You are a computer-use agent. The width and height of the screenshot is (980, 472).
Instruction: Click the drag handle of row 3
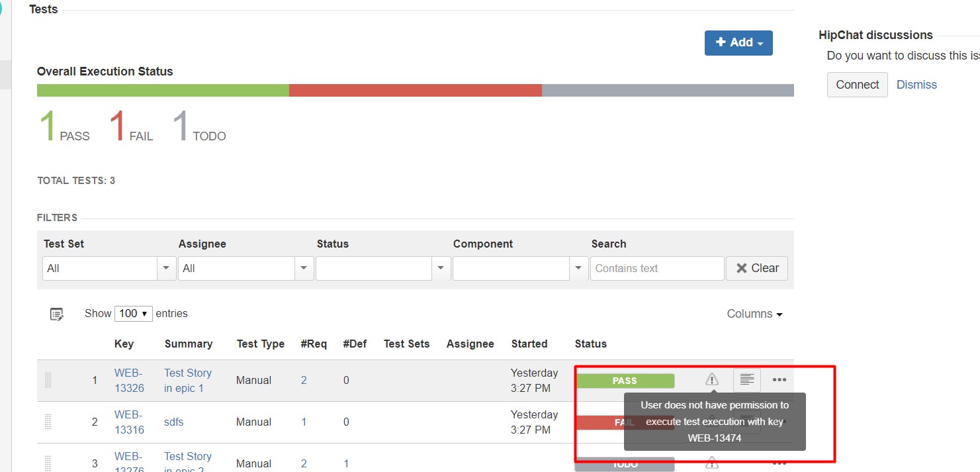coord(48,462)
